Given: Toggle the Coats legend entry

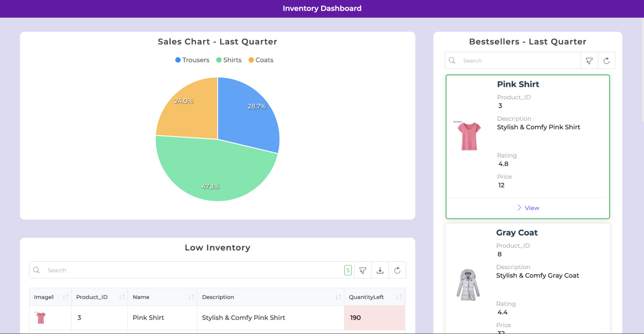Looking at the screenshot, I should (x=261, y=60).
